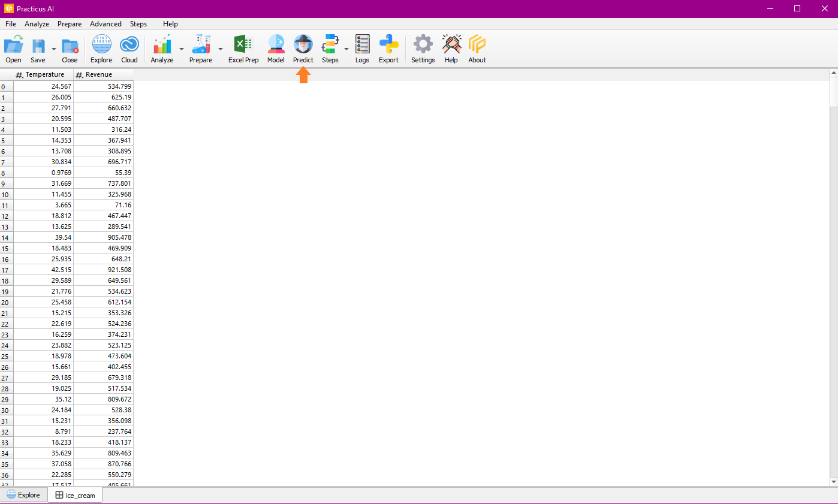Select the Revenue column header
Image resolution: width=838 pixels, height=504 pixels.
(103, 75)
